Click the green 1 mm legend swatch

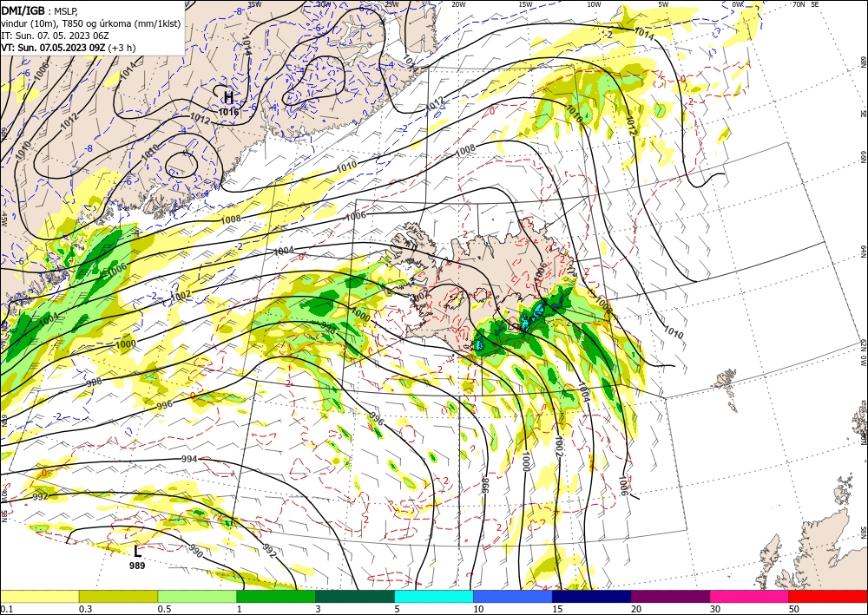click(x=276, y=596)
